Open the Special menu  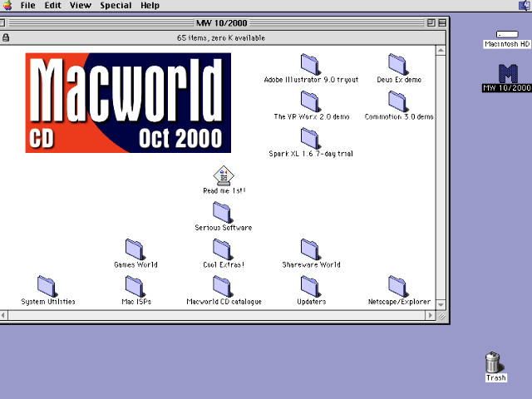pos(116,6)
